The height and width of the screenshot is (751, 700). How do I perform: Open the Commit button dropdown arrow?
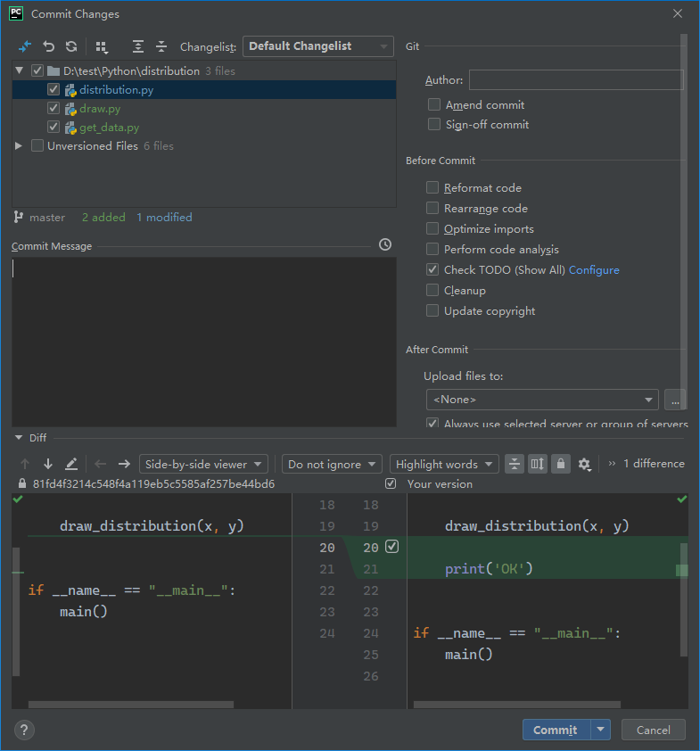(x=601, y=730)
